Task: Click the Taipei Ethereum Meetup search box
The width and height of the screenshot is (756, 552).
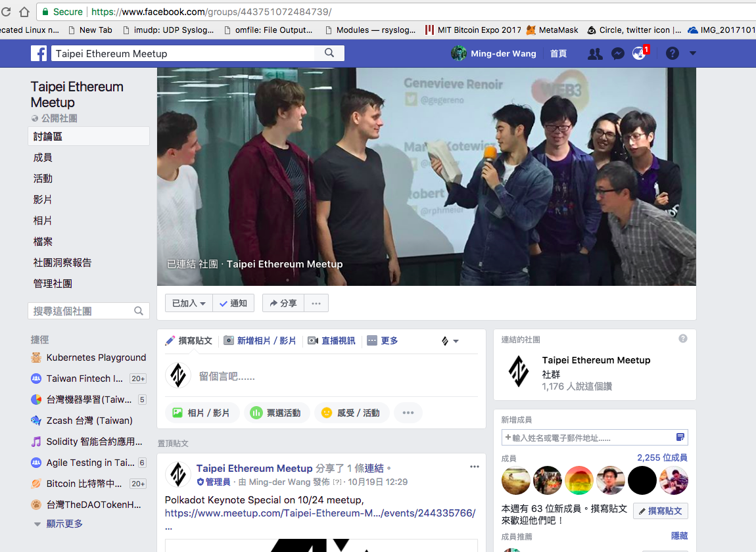Action: click(x=183, y=53)
